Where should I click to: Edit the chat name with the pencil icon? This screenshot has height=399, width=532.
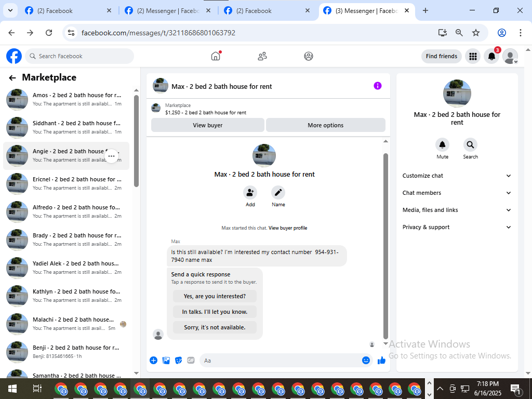coord(278,193)
